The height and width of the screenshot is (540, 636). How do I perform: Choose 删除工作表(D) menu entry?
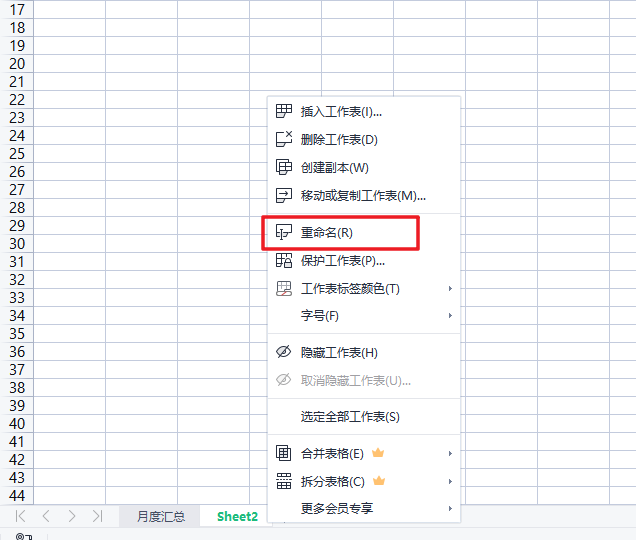tap(364, 139)
